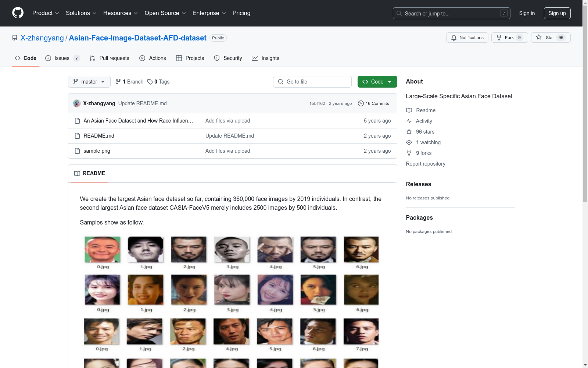Open the 16 Commits history
This screenshot has width=588, height=368.
tap(373, 103)
